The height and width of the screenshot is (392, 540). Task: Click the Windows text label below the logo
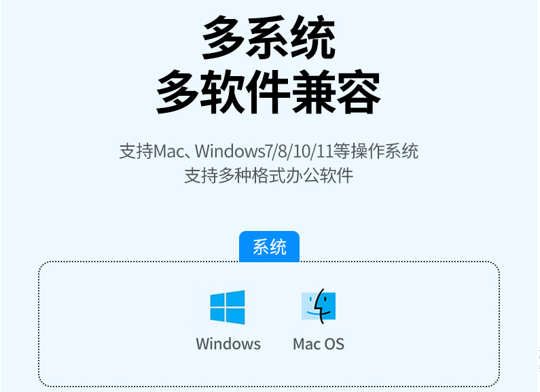228,344
